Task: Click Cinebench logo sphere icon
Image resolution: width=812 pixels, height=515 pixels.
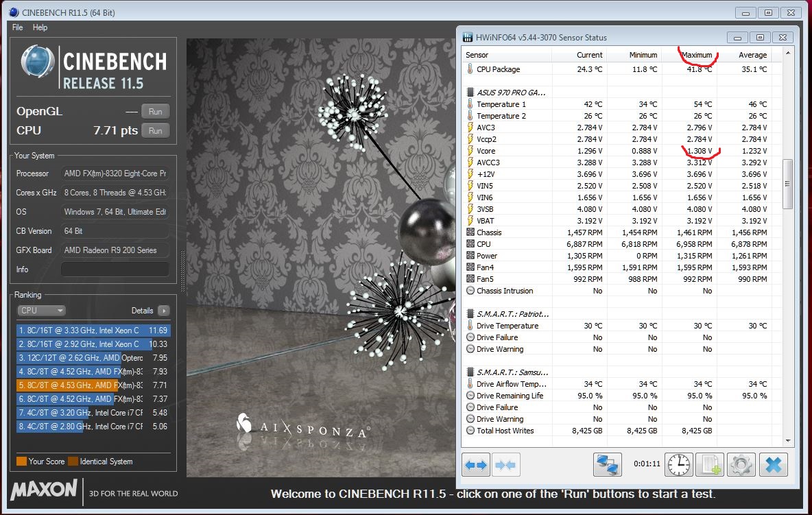Action: tap(37, 61)
